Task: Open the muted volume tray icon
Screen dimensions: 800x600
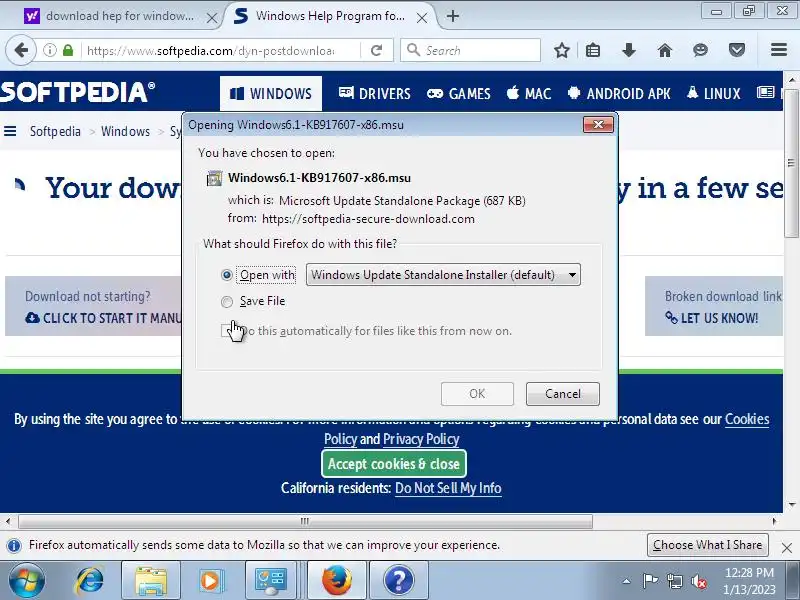Action: (x=698, y=581)
